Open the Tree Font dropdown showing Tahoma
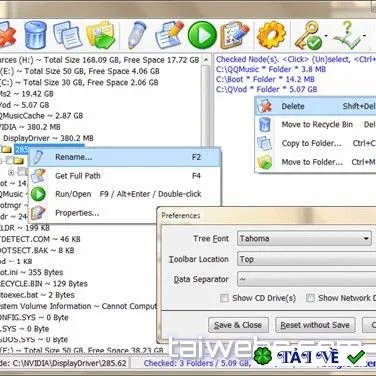The image size is (376, 376). (304, 238)
